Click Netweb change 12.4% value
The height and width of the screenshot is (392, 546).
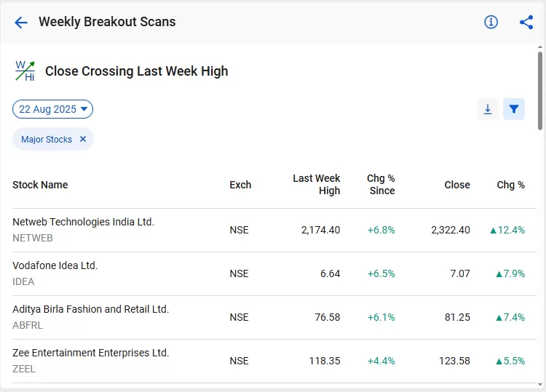coord(507,230)
